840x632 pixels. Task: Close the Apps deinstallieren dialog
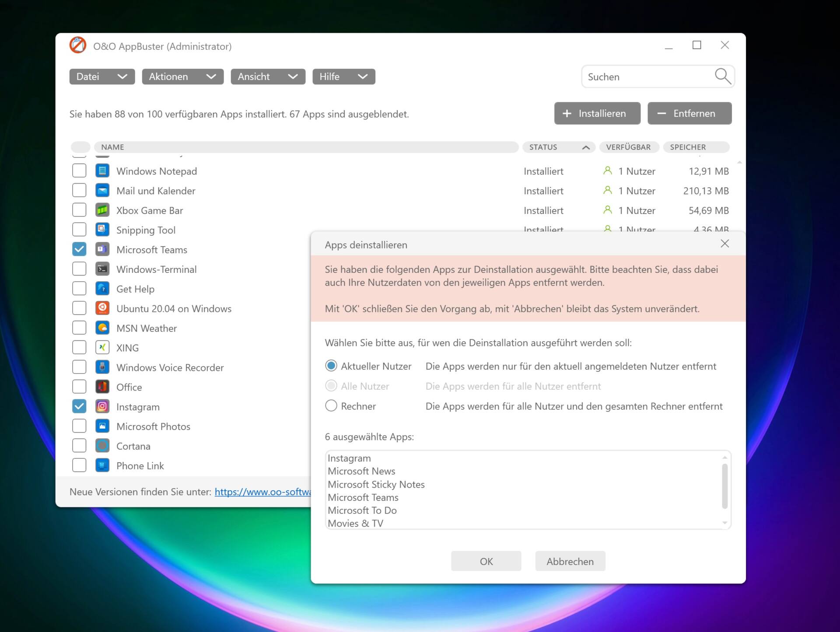point(724,244)
